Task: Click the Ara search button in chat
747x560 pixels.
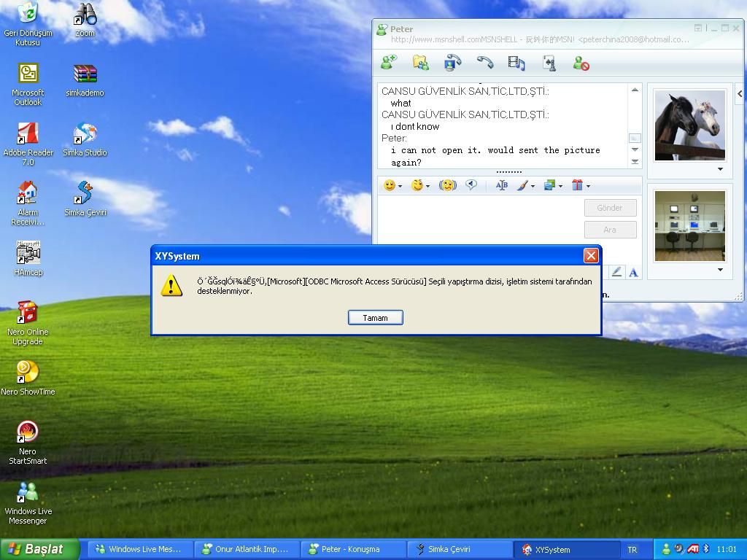Action: tap(611, 230)
